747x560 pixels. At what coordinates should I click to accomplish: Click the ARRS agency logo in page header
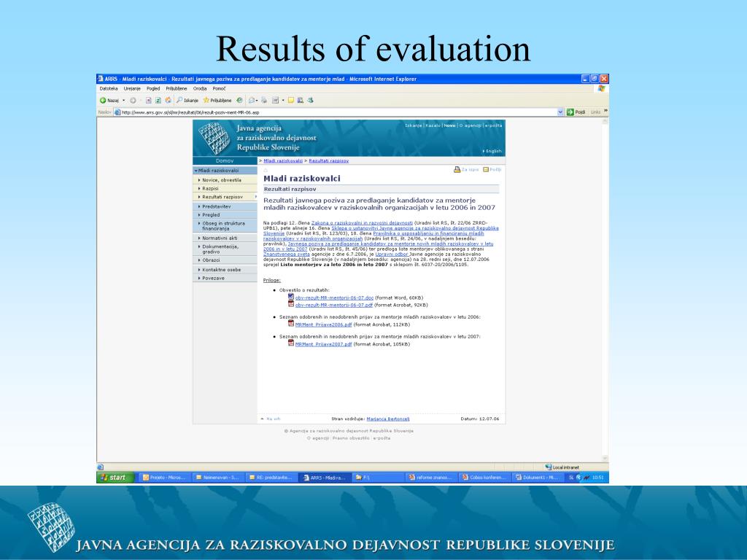point(214,138)
